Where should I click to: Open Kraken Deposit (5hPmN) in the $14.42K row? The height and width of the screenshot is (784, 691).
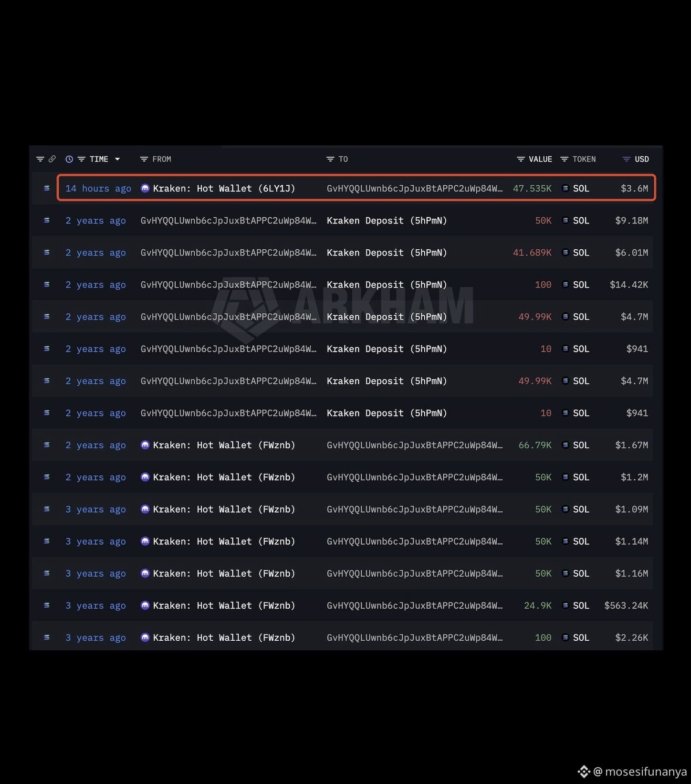387,284
